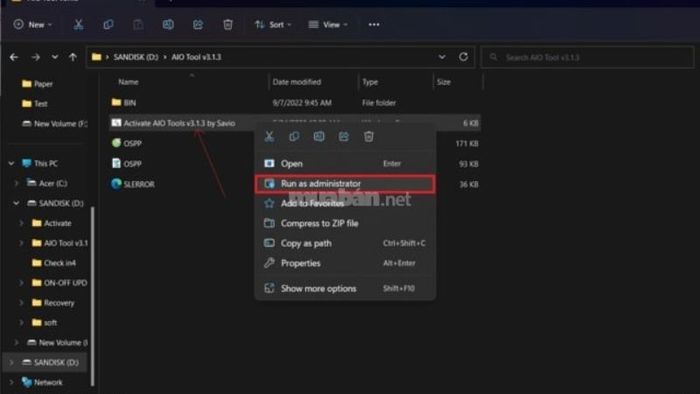Sort by the Date modified column header
The image size is (700, 394).
click(297, 82)
